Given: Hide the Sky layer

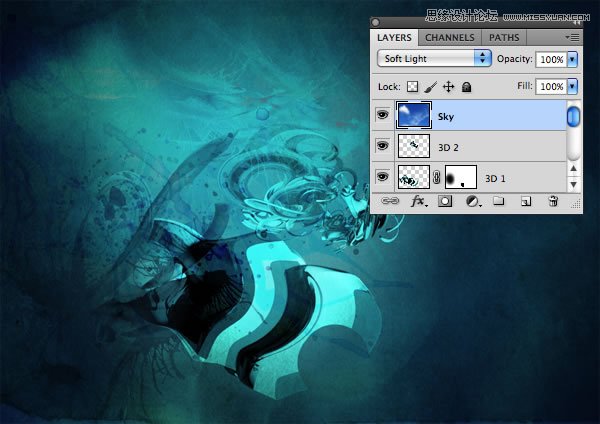Looking at the screenshot, I should [382, 117].
